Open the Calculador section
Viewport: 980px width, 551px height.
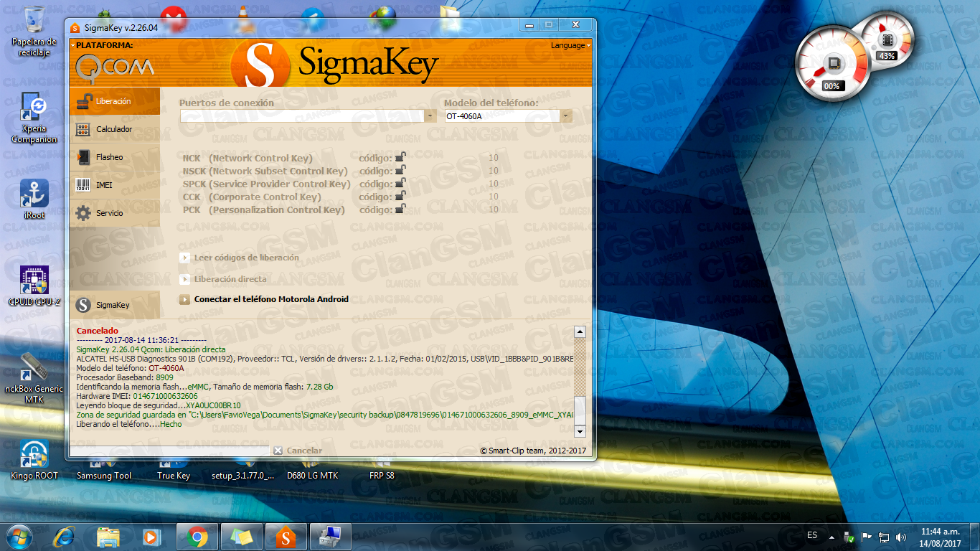coord(115,129)
